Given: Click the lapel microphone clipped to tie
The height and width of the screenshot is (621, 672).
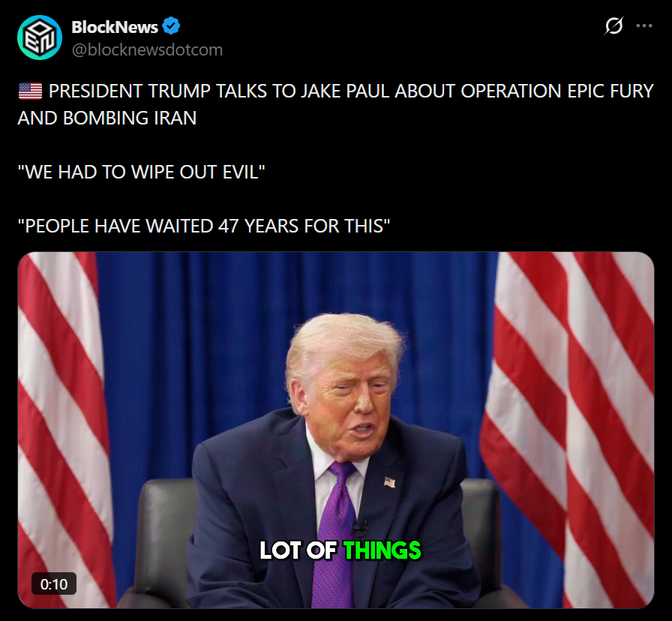Looking at the screenshot, I should coord(359,529).
